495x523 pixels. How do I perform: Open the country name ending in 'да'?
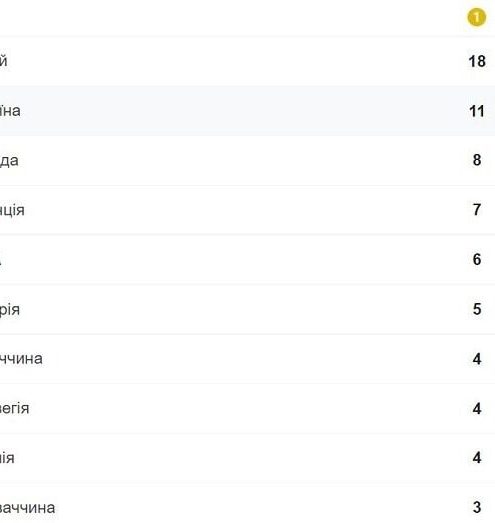9,161
